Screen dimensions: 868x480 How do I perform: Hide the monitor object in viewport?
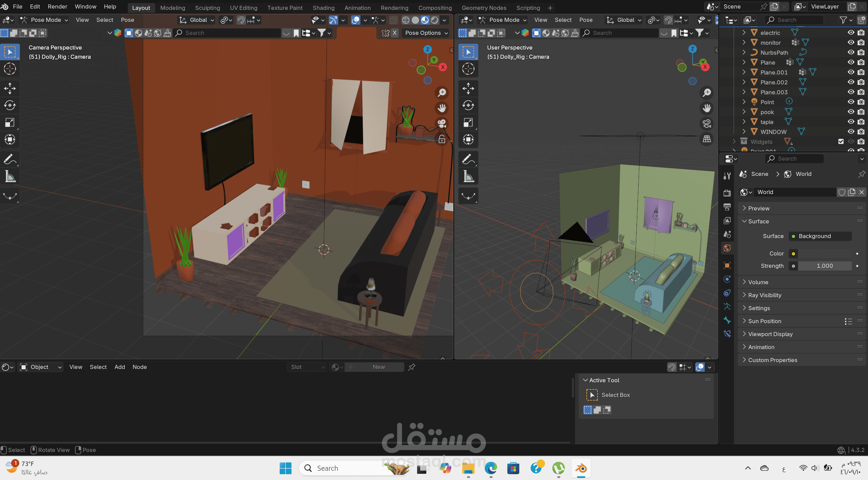(x=851, y=42)
